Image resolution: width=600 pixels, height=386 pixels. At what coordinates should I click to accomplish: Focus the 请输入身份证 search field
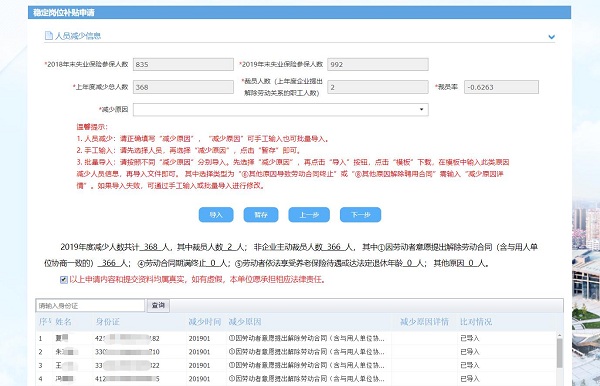tap(90, 305)
